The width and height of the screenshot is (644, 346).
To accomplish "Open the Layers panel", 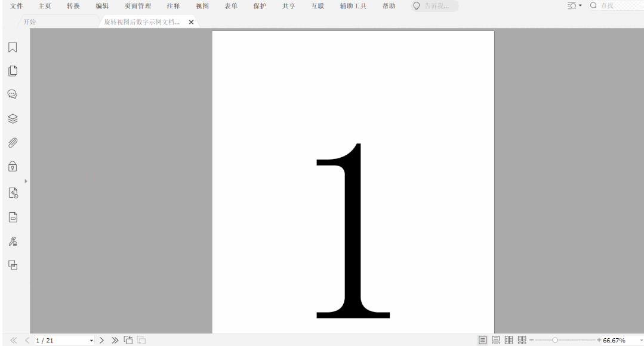I will tap(12, 119).
